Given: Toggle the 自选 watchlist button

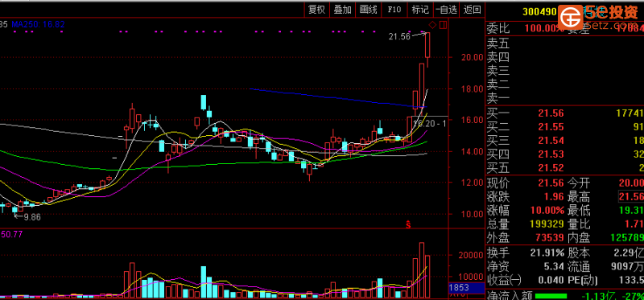Looking at the screenshot, I should [x=447, y=10].
